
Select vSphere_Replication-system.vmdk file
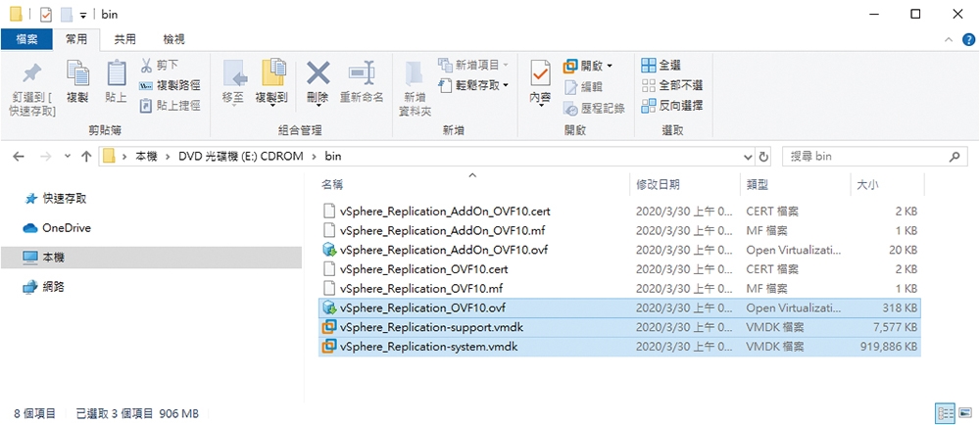[x=619, y=347]
